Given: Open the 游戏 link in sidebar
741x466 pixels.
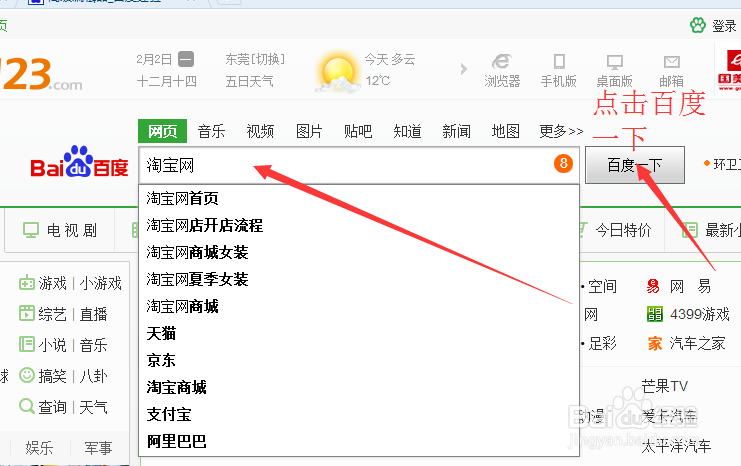Looking at the screenshot, I should click(52, 283).
